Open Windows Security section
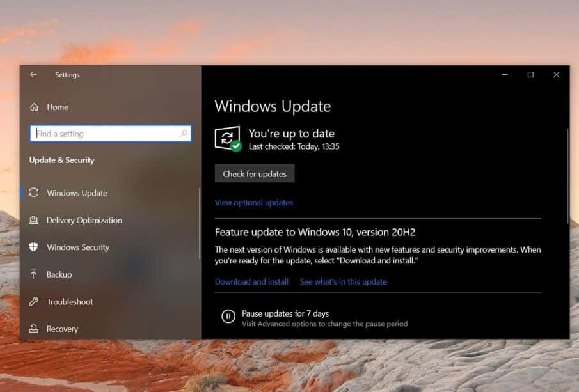The width and height of the screenshot is (579, 392). tap(78, 247)
